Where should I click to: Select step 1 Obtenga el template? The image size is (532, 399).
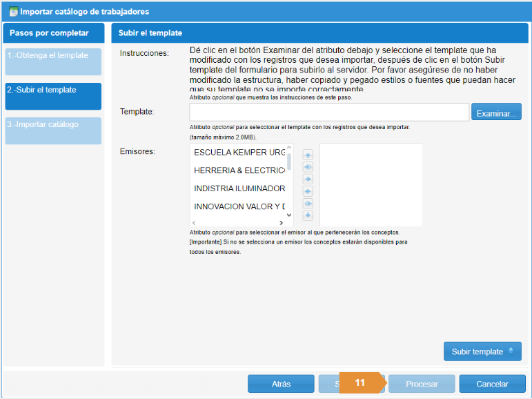tap(53, 61)
